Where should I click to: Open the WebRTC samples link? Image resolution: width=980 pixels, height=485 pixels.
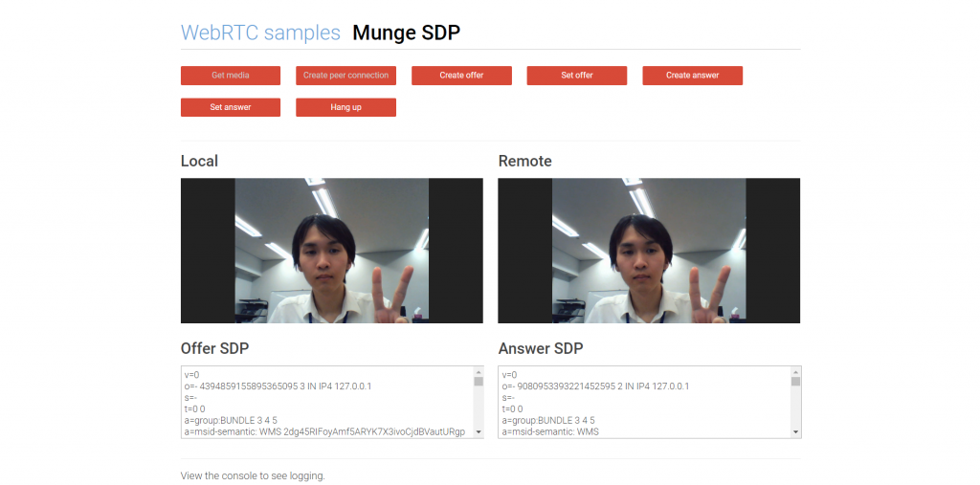pos(260,33)
